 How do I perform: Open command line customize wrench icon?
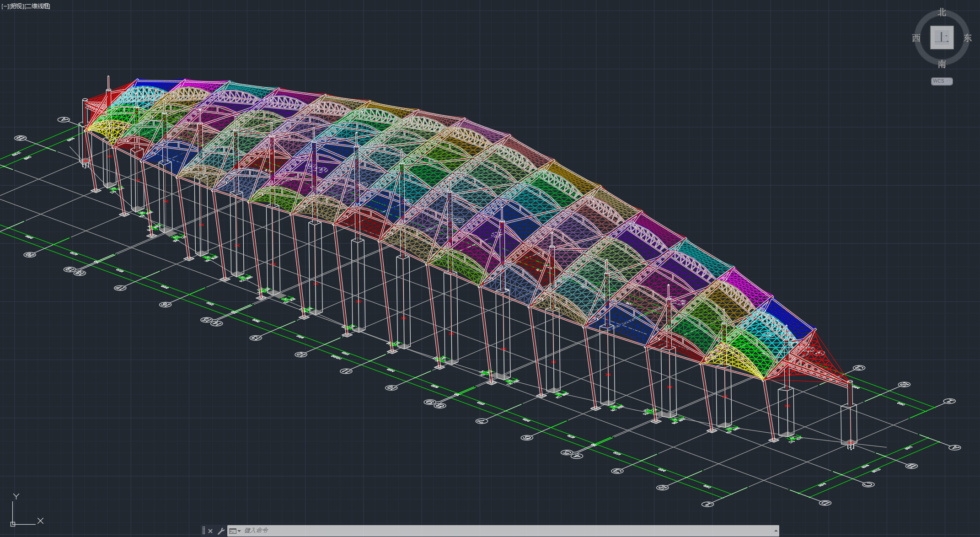221,531
